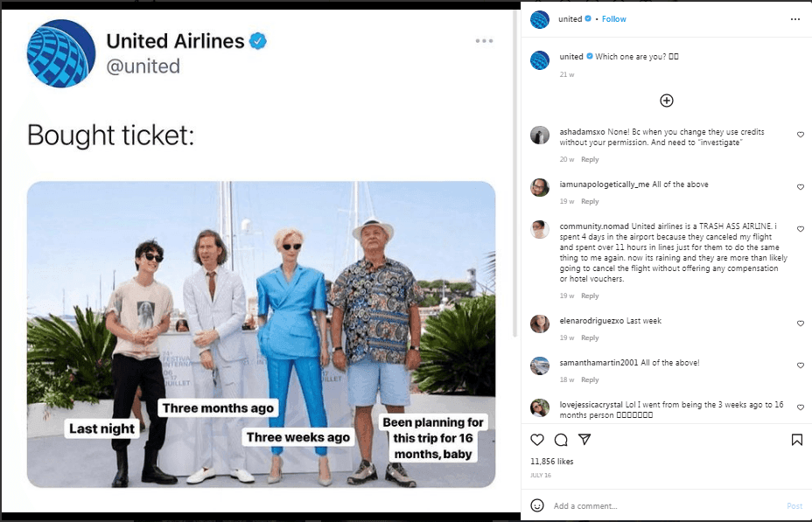Click the plus icon below the caption
Viewport: 812px width, 522px height.
tap(666, 101)
